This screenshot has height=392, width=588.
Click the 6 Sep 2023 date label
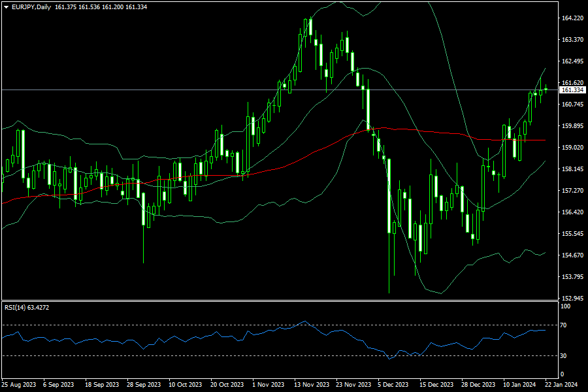[x=59, y=385]
